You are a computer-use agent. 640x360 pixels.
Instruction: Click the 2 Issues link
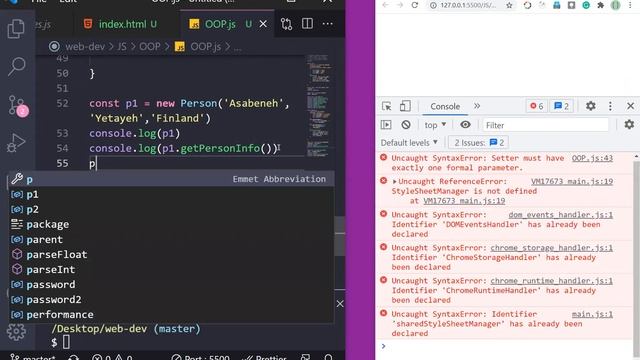click(x=479, y=143)
